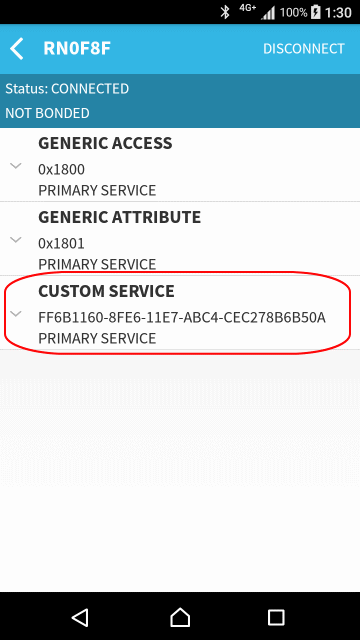Screen dimensions: 360x640
Task: Tap the Android Home navigation icon
Action: pyautogui.click(x=180, y=617)
